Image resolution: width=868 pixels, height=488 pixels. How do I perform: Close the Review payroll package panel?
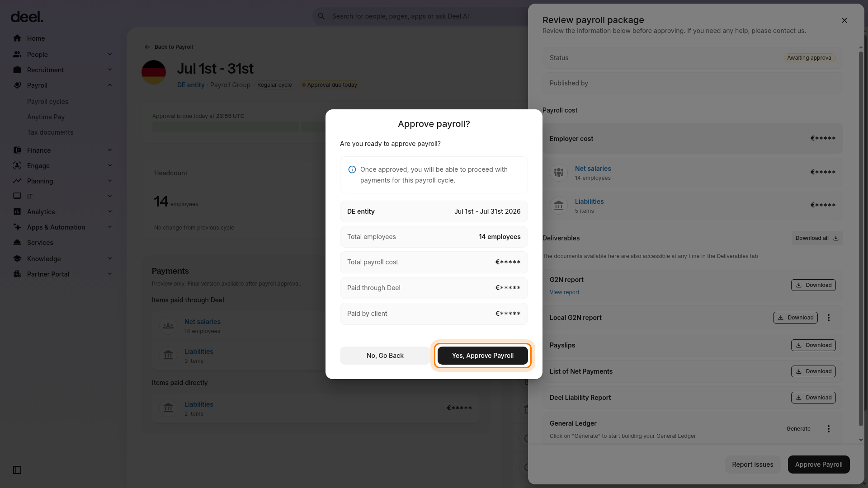[x=844, y=20]
